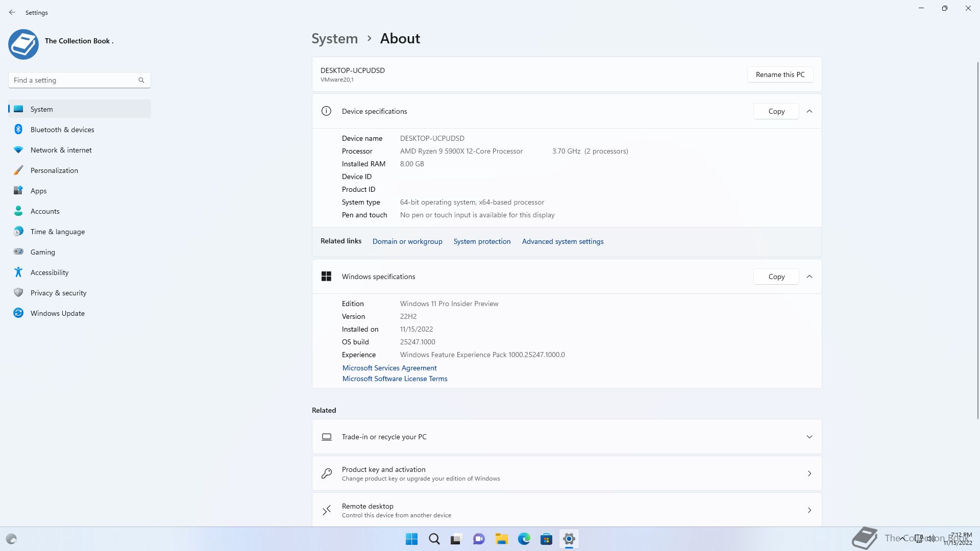Copy the Windows specifications

click(776, 277)
